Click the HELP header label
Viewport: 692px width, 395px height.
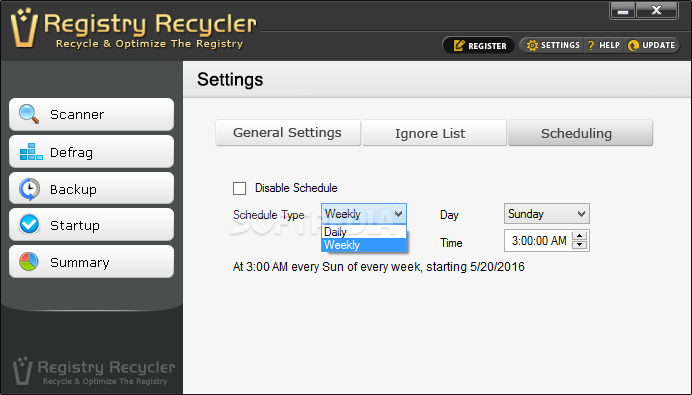[609, 45]
